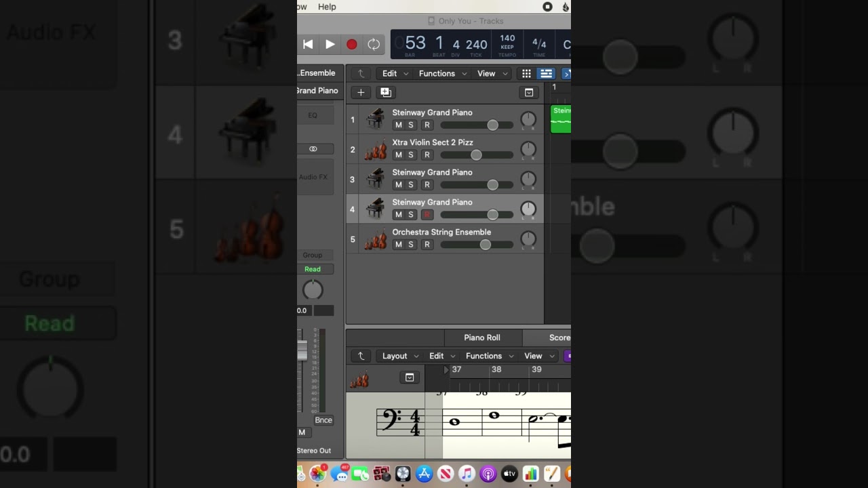Open Podcasts from the Dock

[x=488, y=474]
